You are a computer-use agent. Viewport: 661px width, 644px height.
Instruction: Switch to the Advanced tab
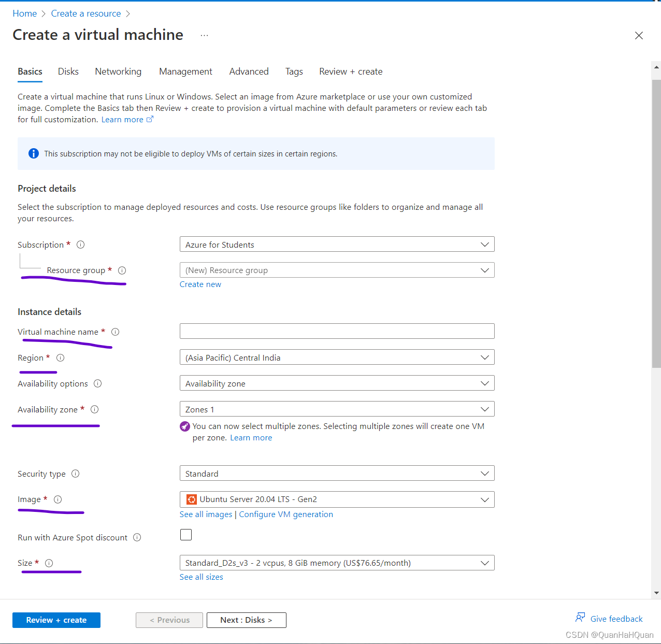tap(249, 71)
